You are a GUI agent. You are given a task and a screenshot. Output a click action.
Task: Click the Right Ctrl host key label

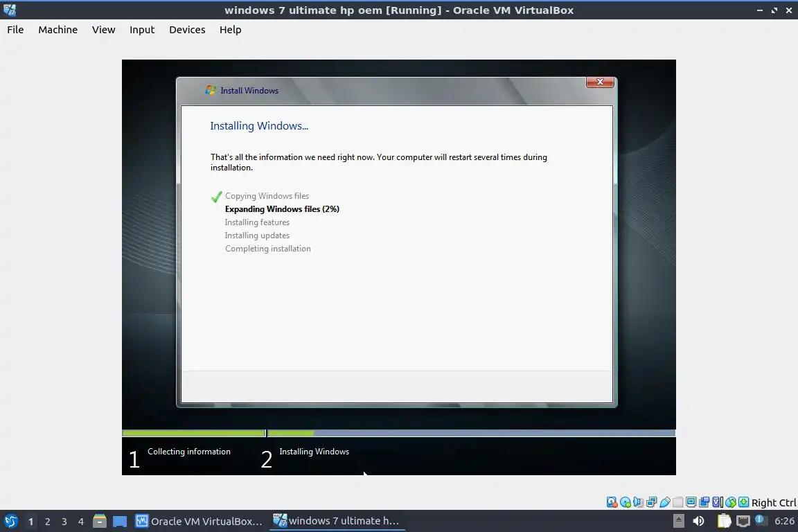pyautogui.click(x=774, y=503)
